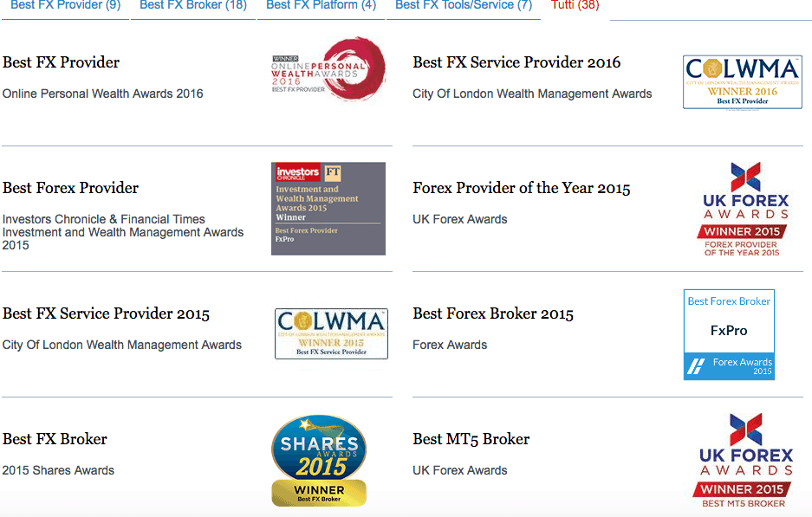The width and height of the screenshot is (812, 517).
Task: Click the "Best Forex Provider" heading
Action: 70,188
